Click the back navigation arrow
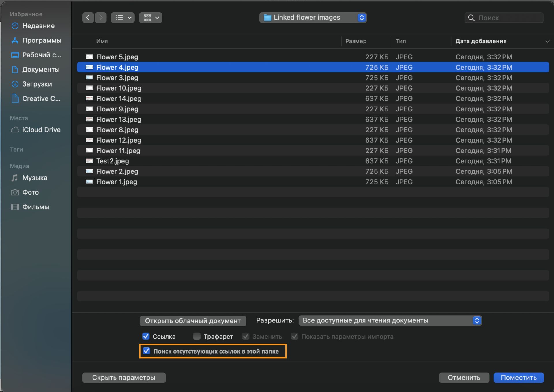 pos(88,18)
